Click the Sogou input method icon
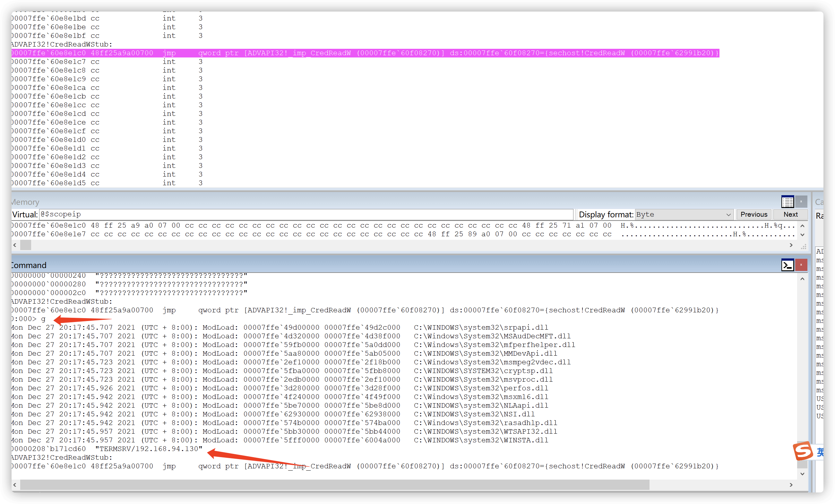Viewport: 835px width, 504px height. pos(803,451)
